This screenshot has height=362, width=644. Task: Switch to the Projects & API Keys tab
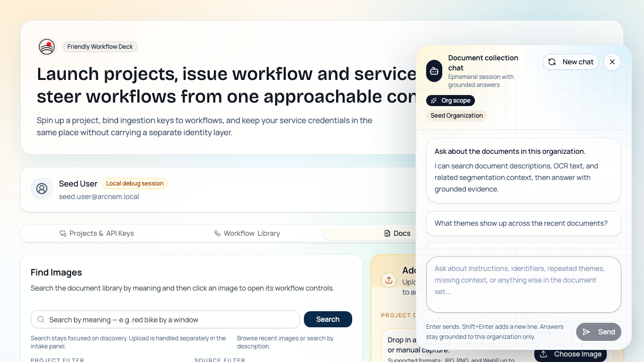(x=97, y=233)
